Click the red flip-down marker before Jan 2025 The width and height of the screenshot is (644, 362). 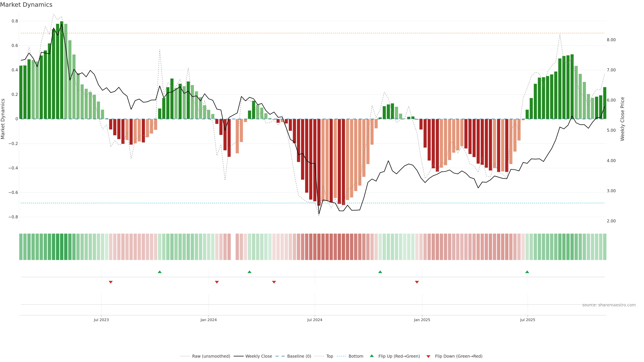pos(417,282)
